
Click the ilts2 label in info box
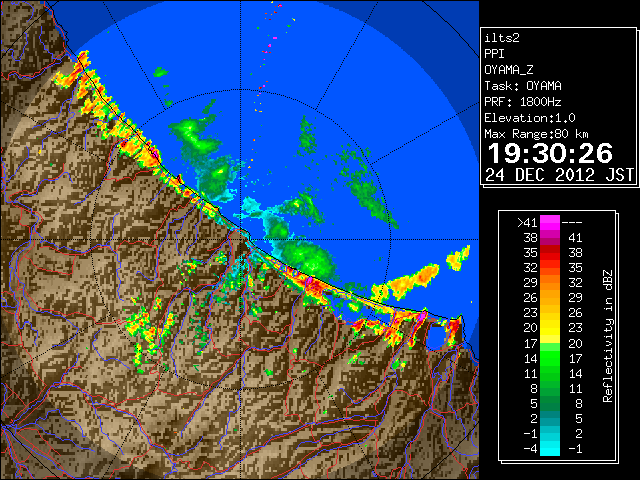click(502, 38)
